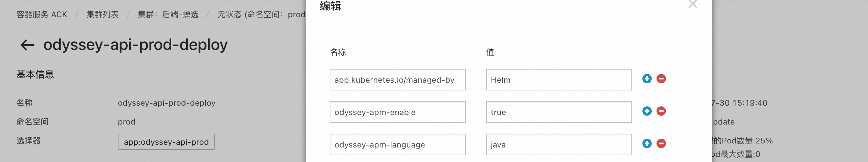The width and height of the screenshot is (868, 162).
Task: Open 集群列表 breadcrumb link
Action: tap(102, 15)
